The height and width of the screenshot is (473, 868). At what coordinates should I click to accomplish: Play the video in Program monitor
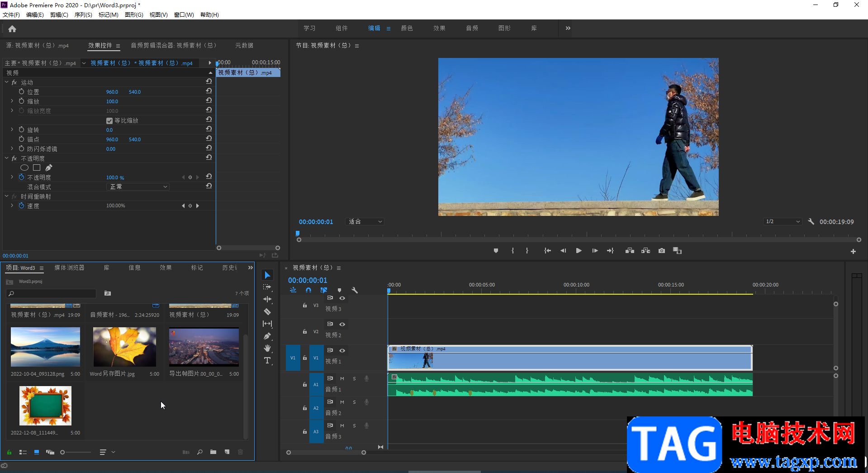point(579,251)
